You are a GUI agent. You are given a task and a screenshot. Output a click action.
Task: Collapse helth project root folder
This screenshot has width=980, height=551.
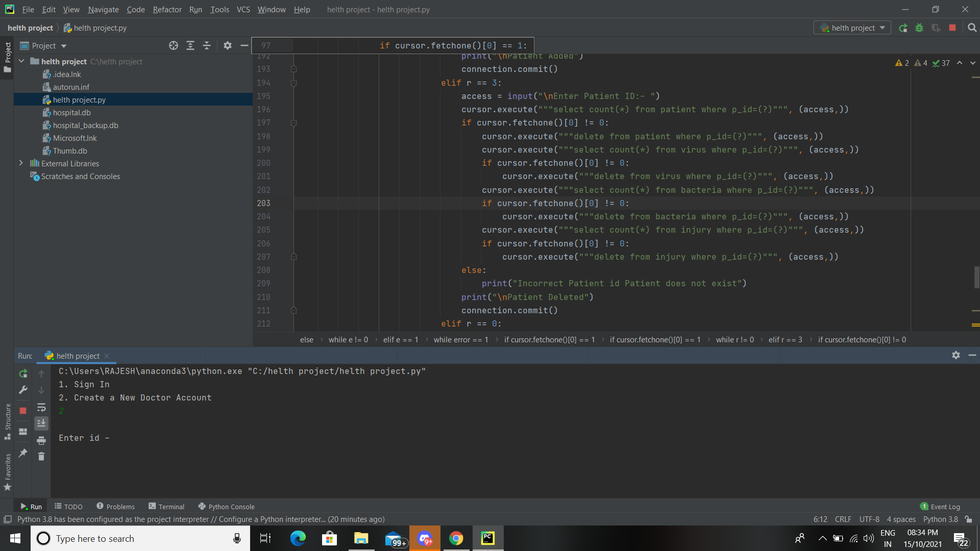[x=21, y=61]
